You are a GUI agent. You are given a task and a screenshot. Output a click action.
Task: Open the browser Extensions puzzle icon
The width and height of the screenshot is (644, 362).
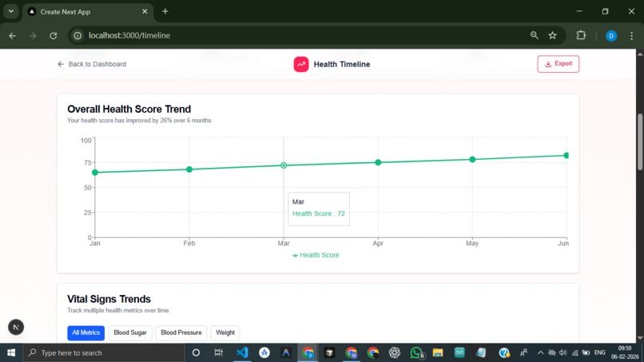(x=581, y=35)
